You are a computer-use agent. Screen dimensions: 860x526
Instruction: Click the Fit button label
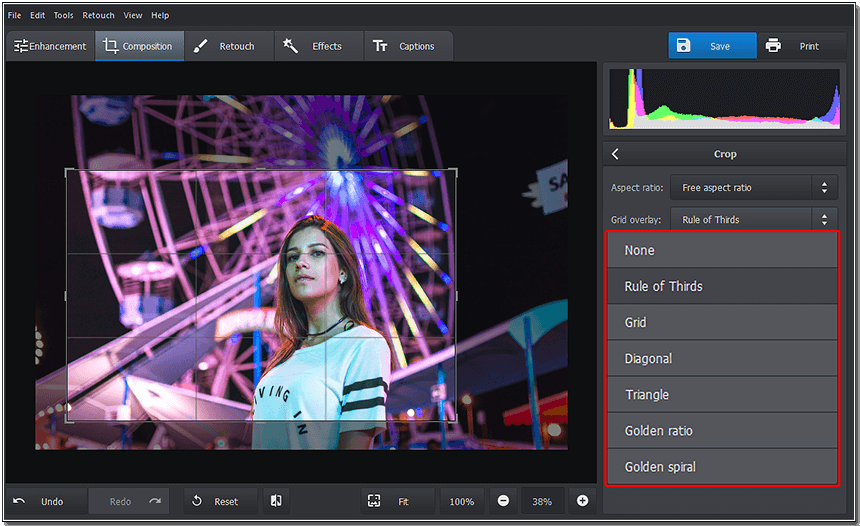click(403, 501)
